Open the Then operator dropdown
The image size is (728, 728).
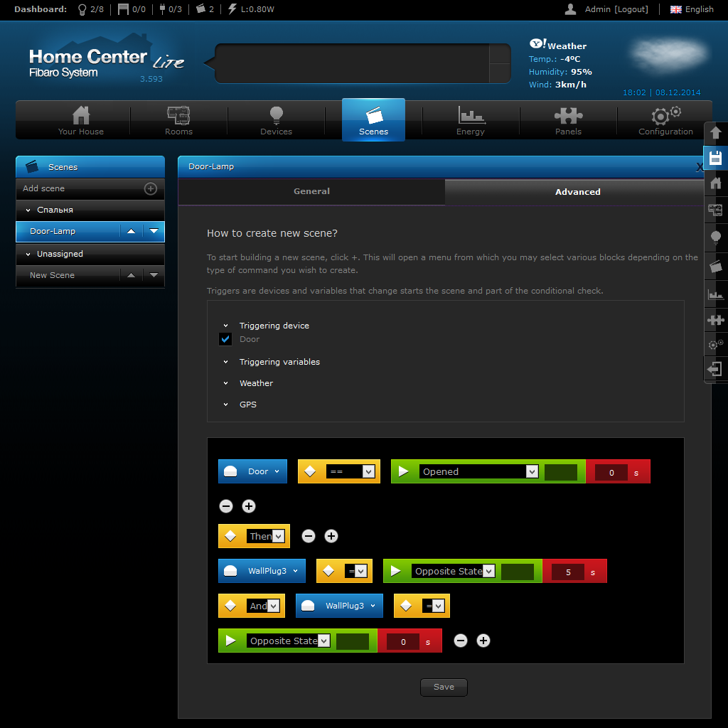265,536
